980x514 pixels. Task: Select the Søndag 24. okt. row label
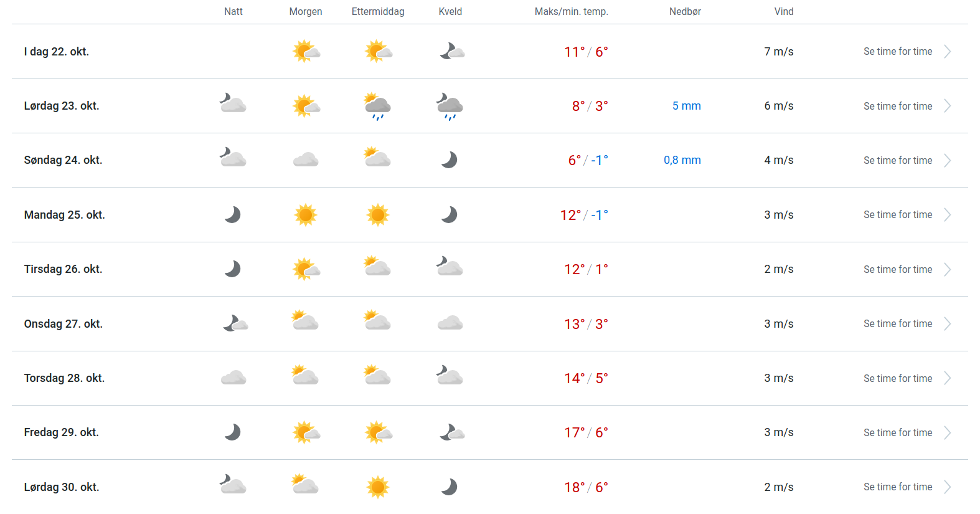click(63, 160)
